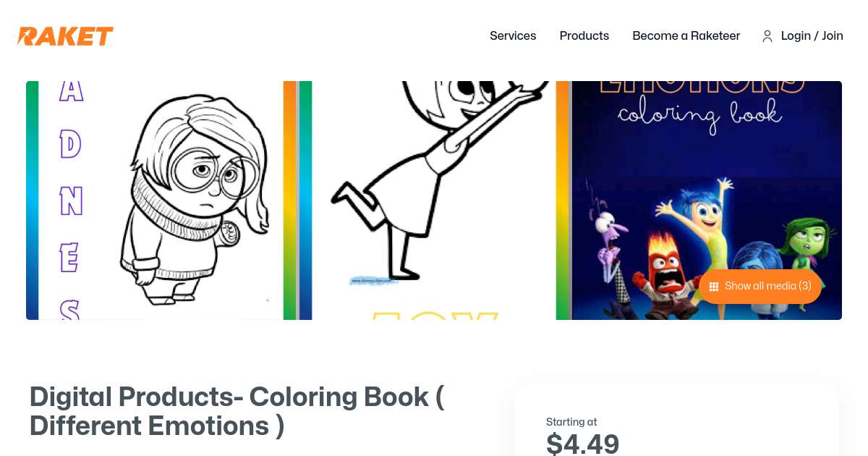Click the Become a Raketeer link
Image resolution: width=868 pixels, height=456 pixels.
(686, 36)
